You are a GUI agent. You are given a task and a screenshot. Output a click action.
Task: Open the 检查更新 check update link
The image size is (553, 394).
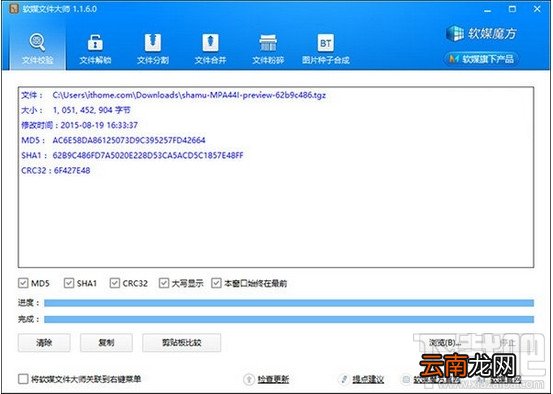click(273, 379)
